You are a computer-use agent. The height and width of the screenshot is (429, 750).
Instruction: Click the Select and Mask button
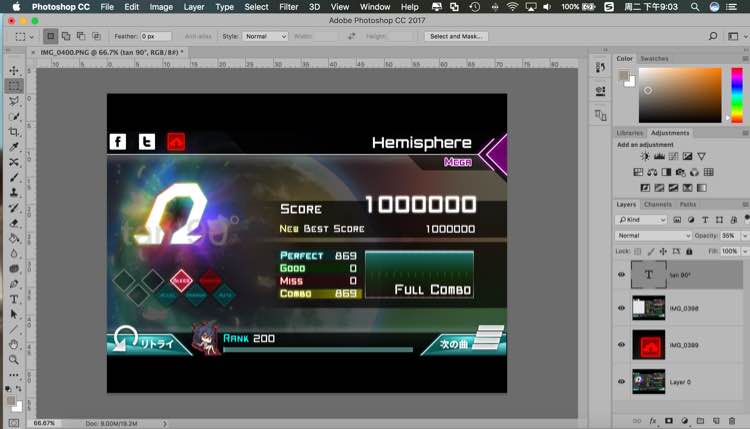coord(456,36)
